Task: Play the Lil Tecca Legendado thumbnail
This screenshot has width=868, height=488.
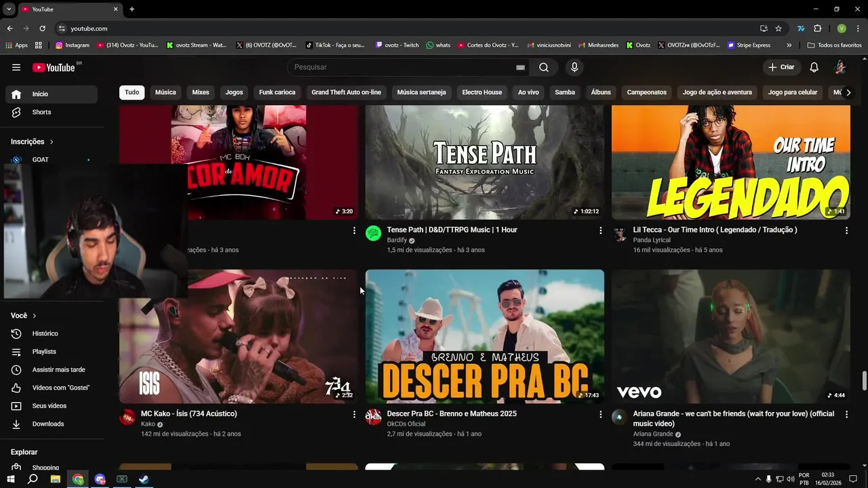Action: point(731,162)
